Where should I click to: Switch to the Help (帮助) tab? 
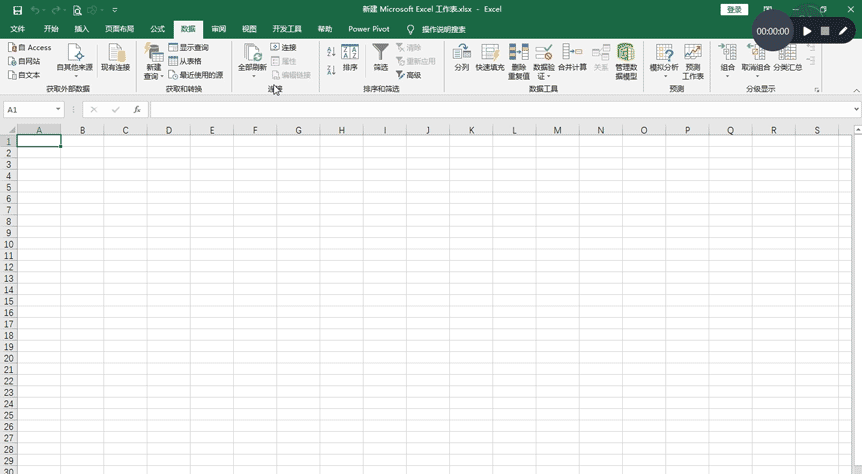point(325,29)
